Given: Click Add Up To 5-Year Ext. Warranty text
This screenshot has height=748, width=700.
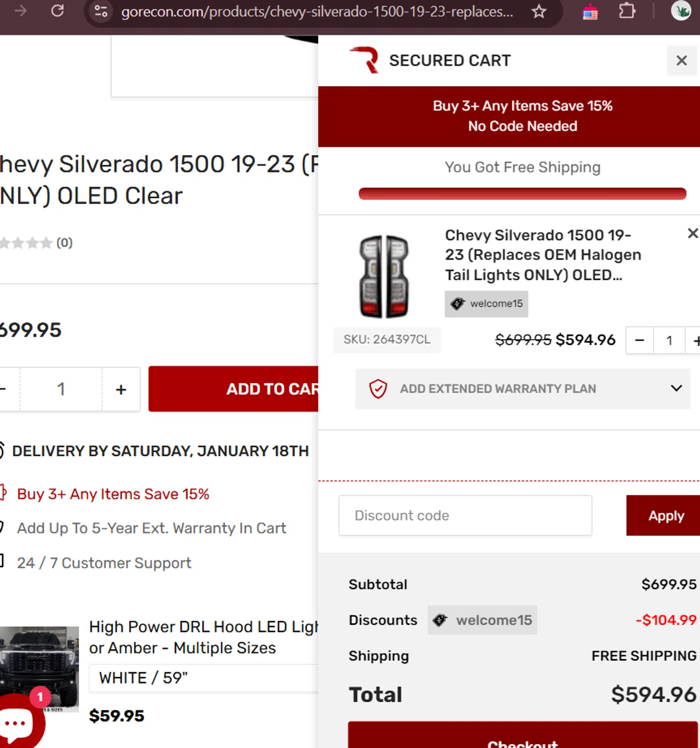Looking at the screenshot, I should [152, 528].
